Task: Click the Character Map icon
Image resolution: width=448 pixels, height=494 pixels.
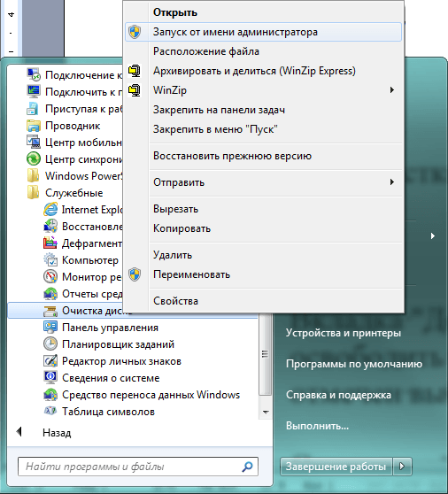Action: pos(50,412)
